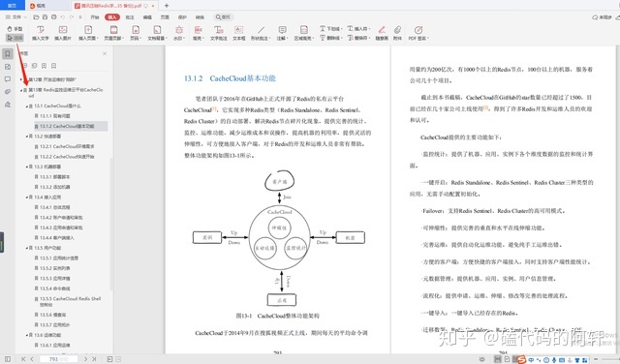Select the Highlight tool
Image resolution: width=620 pixels, height=364 pixels.
tap(198, 33)
